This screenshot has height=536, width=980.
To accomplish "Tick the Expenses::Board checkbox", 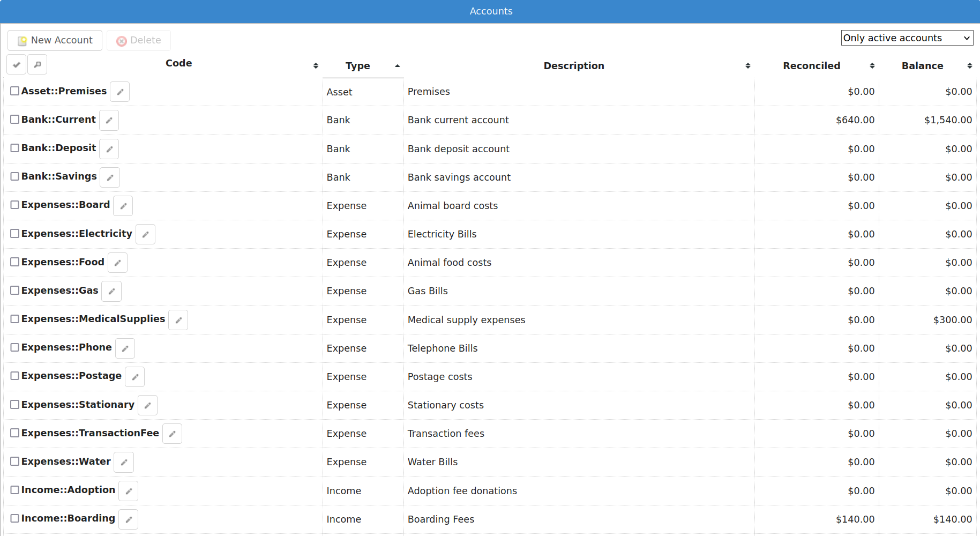I will click(15, 205).
